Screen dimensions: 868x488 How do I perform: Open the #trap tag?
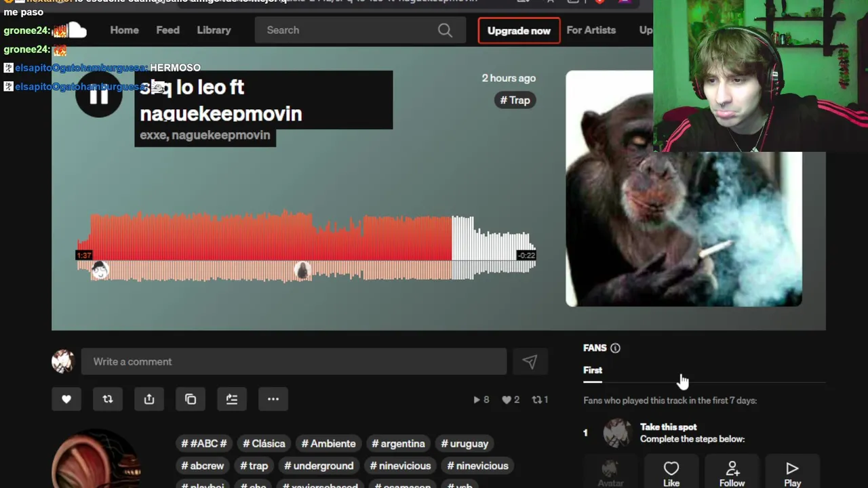[254, 466]
